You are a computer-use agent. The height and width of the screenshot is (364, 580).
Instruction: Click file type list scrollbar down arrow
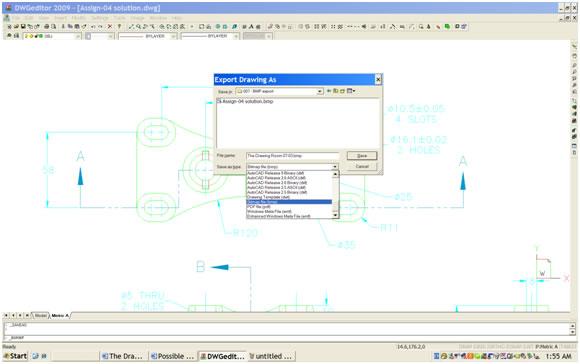[335, 215]
